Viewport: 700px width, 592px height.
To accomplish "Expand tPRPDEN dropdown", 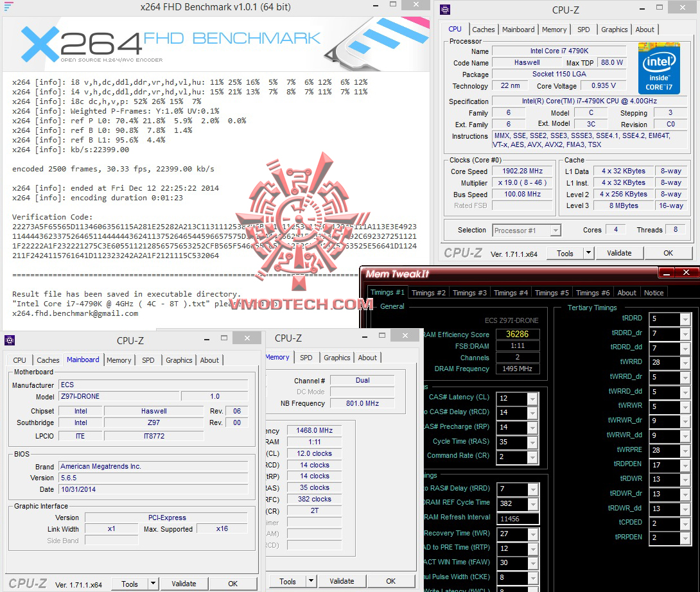I will coord(685,538).
